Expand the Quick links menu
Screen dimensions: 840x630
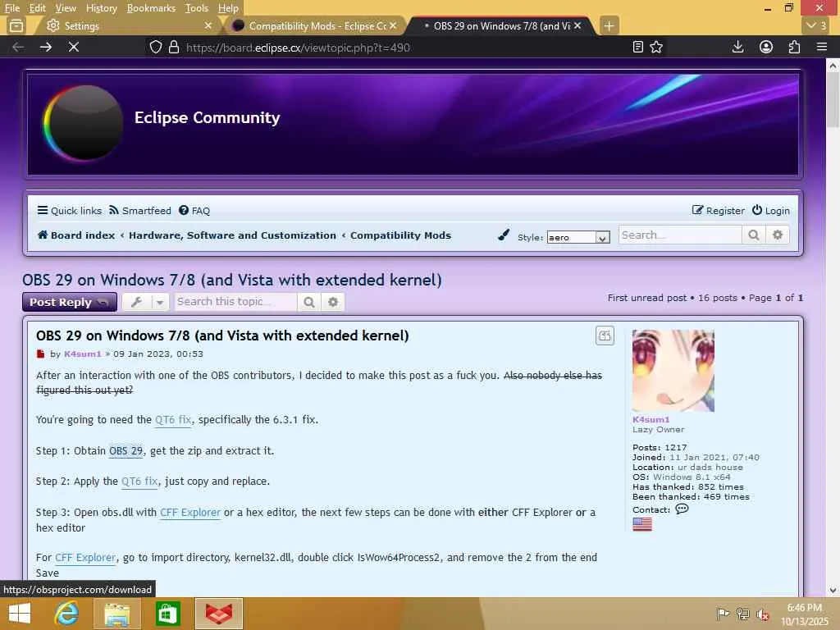click(x=69, y=211)
